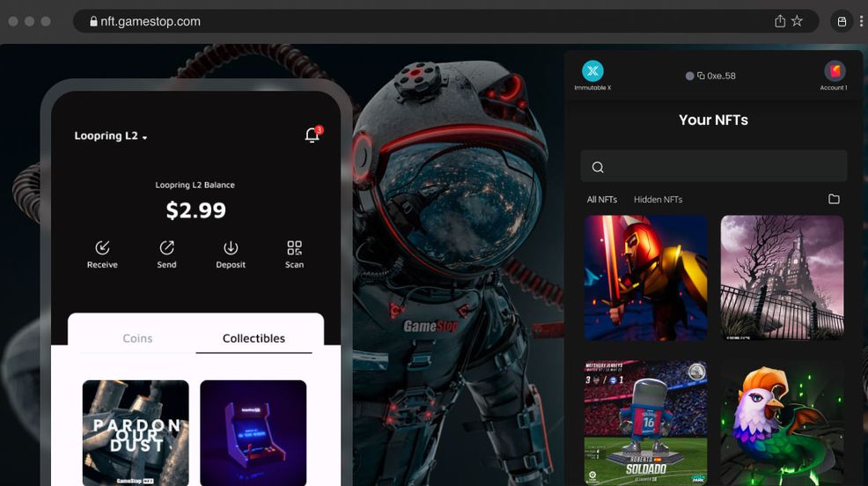Switch to the Coins tab

[137, 338]
